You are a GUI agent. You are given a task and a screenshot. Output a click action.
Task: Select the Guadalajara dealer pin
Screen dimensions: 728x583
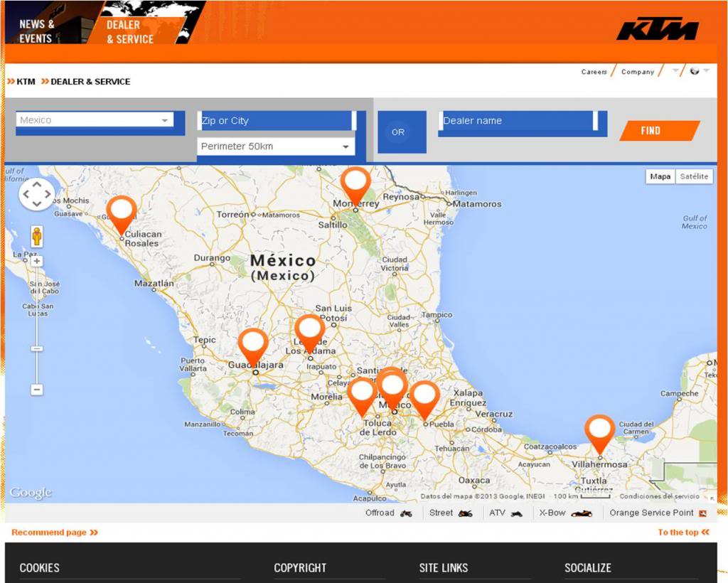pyautogui.click(x=253, y=347)
